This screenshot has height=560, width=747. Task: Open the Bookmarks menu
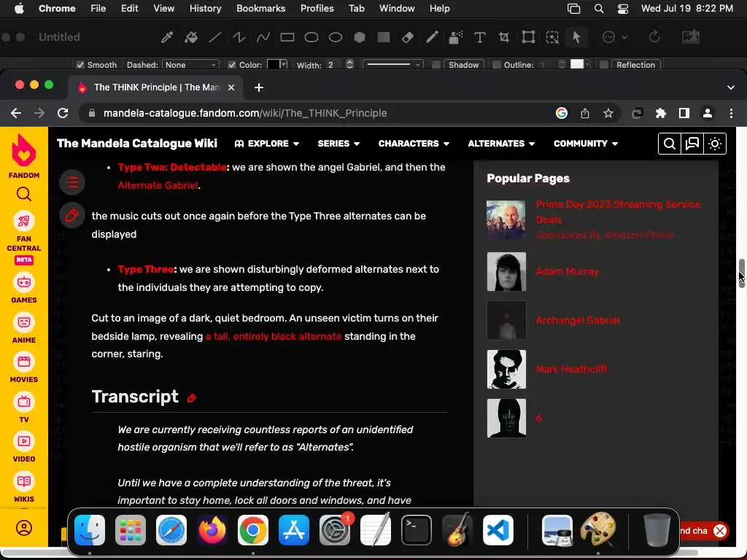260,9
